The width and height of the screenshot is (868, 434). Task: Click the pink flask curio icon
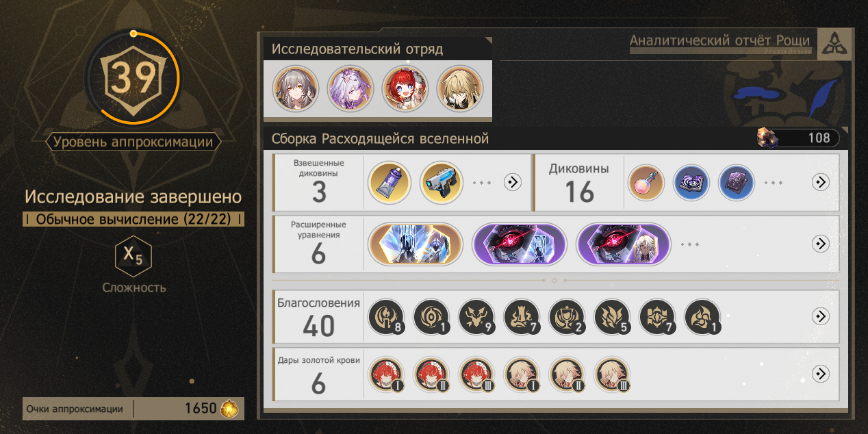click(x=646, y=182)
